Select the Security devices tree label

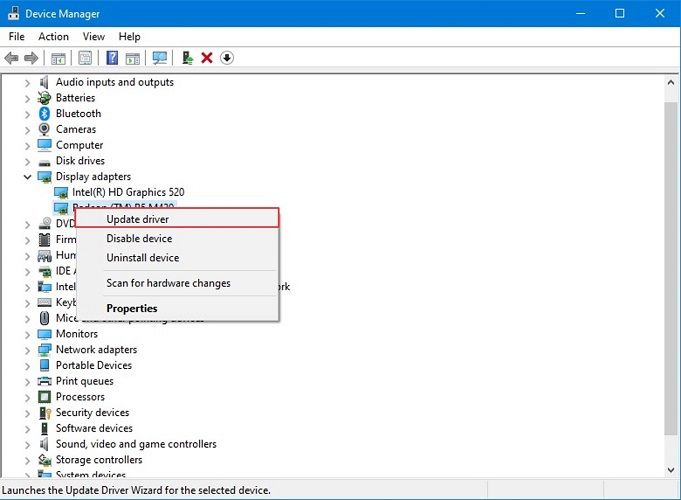[93, 412]
